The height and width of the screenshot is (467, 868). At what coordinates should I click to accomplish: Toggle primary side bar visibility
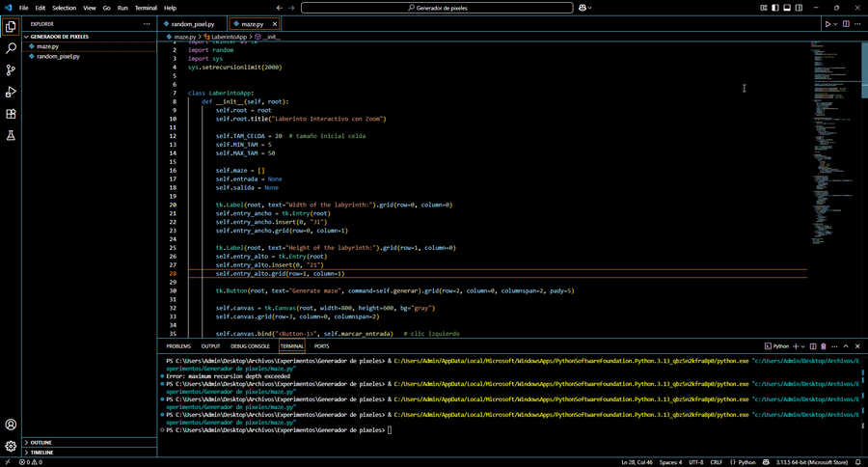[x=775, y=8]
